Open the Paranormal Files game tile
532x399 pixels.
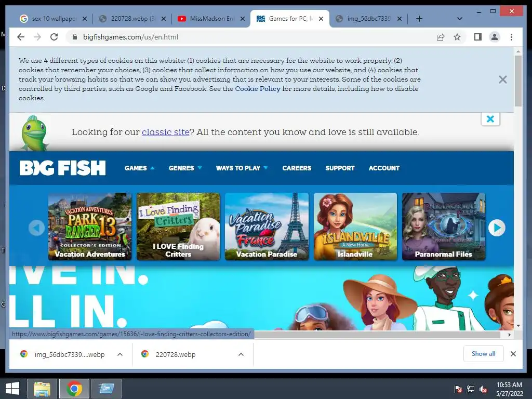(444, 227)
